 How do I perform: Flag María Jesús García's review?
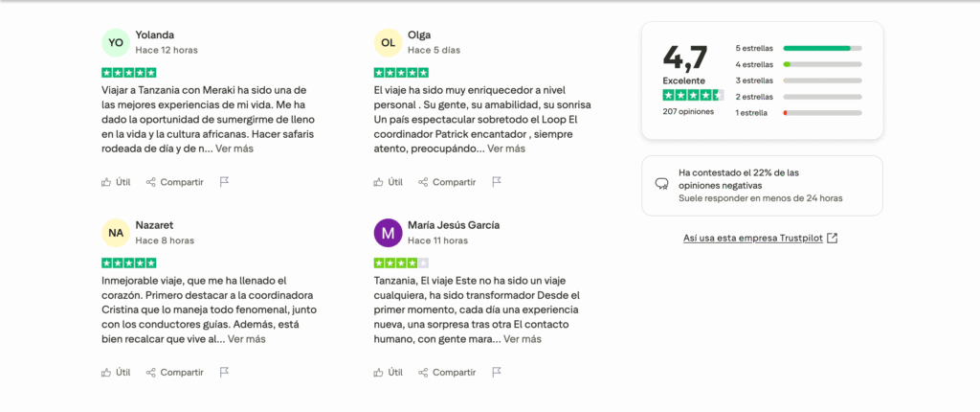tap(497, 372)
